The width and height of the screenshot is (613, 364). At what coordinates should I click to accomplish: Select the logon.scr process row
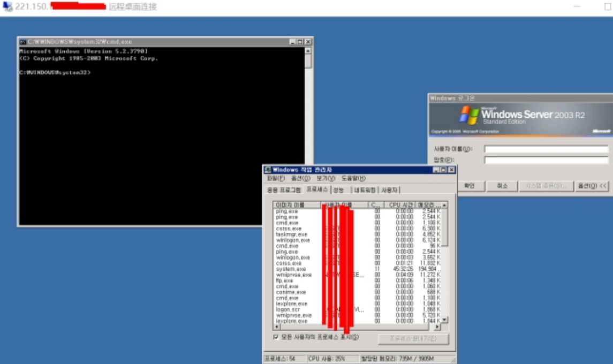pos(357,309)
